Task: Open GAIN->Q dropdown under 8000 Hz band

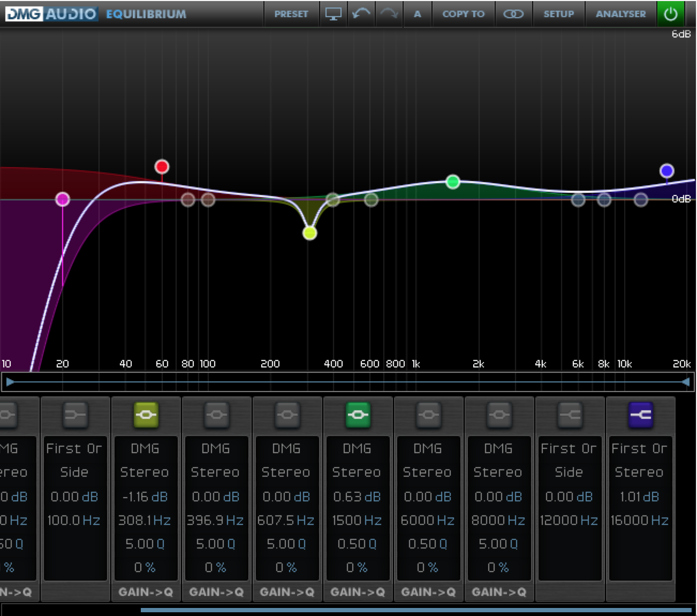Action: (x=499, y=592)
